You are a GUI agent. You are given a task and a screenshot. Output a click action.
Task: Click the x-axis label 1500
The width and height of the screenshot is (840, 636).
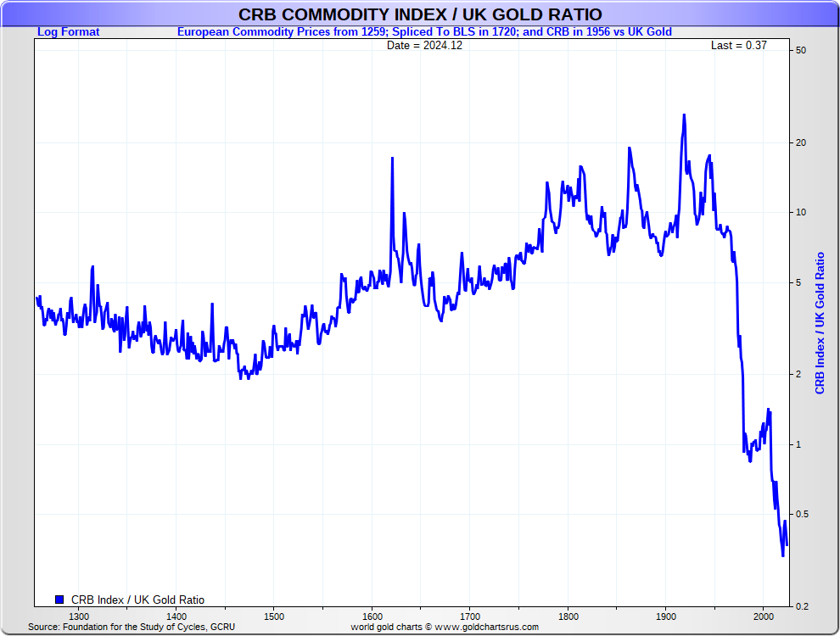pyautogui.click(x=274, y=616)
